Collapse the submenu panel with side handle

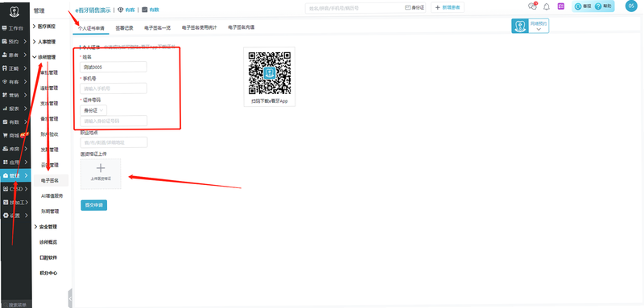(70, 298)
